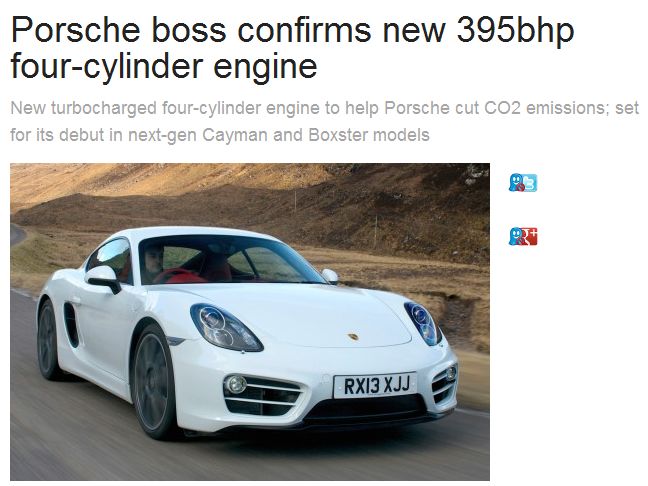Click the windscreen of the Porsche
This screenshot has height=486, width=648.
231,260
